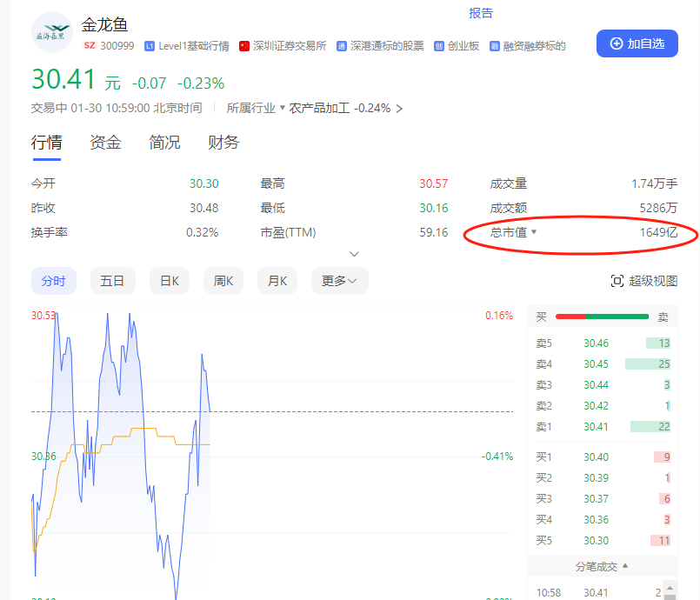
Task: Click the 成交额 value 5286万
Action: point(658,208)
